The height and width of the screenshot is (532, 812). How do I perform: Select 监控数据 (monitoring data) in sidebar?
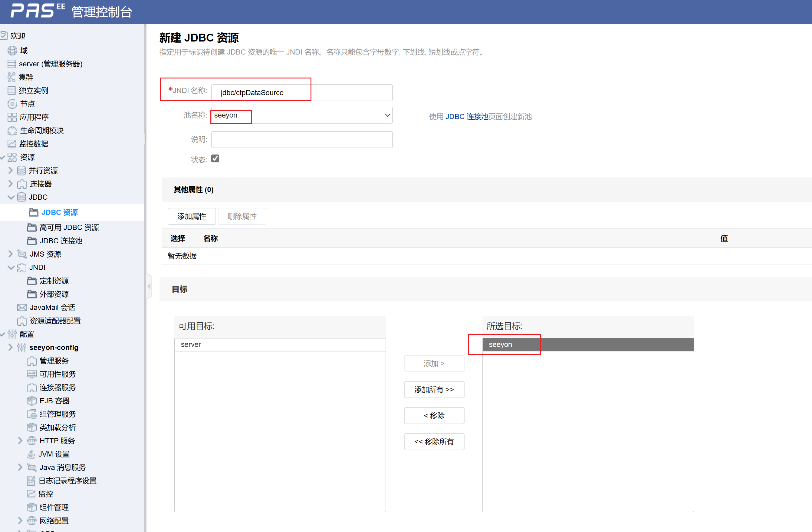34,144
